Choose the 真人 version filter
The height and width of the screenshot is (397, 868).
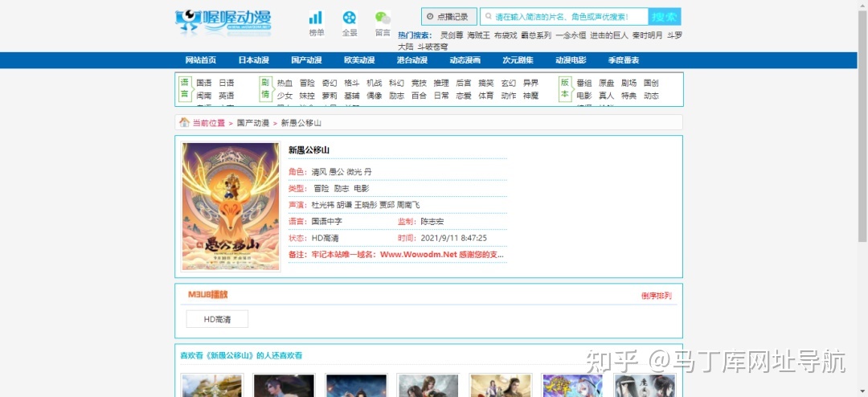point(606,96)
